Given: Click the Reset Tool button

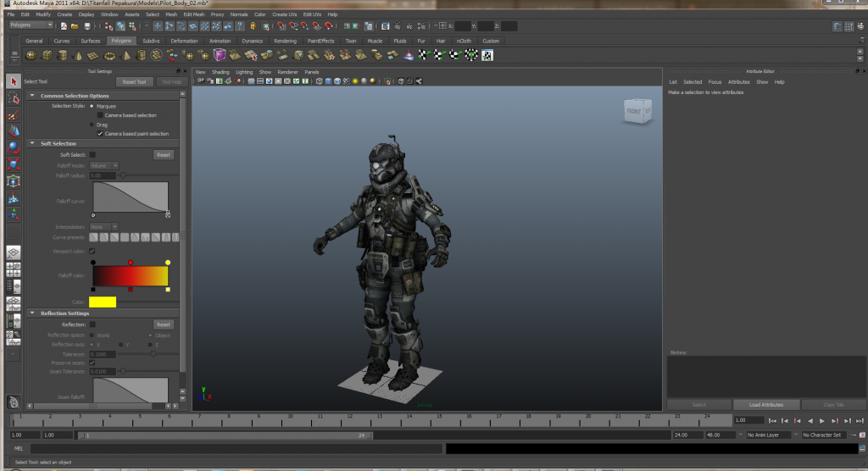Looking at the screenshot, I should tap(134, 81).
